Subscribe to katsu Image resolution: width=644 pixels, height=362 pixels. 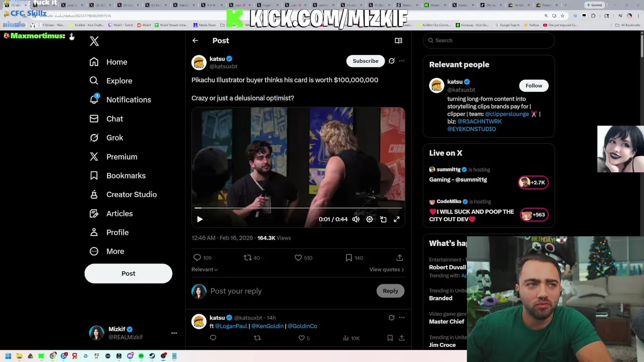pyautogui.click(x=365, y=61)
